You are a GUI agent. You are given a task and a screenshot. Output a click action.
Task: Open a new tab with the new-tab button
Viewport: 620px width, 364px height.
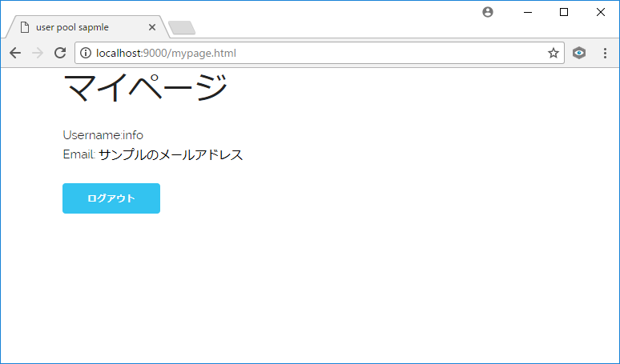coord(182,28)
